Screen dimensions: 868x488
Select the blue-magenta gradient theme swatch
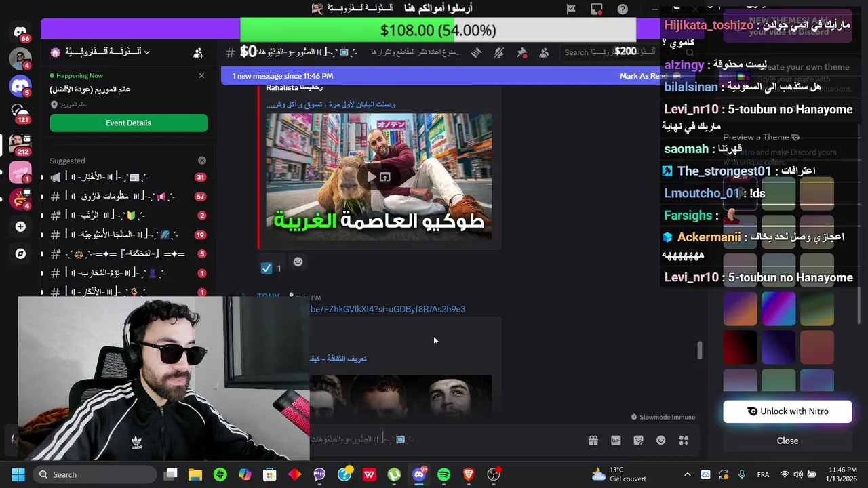[778, 309]
